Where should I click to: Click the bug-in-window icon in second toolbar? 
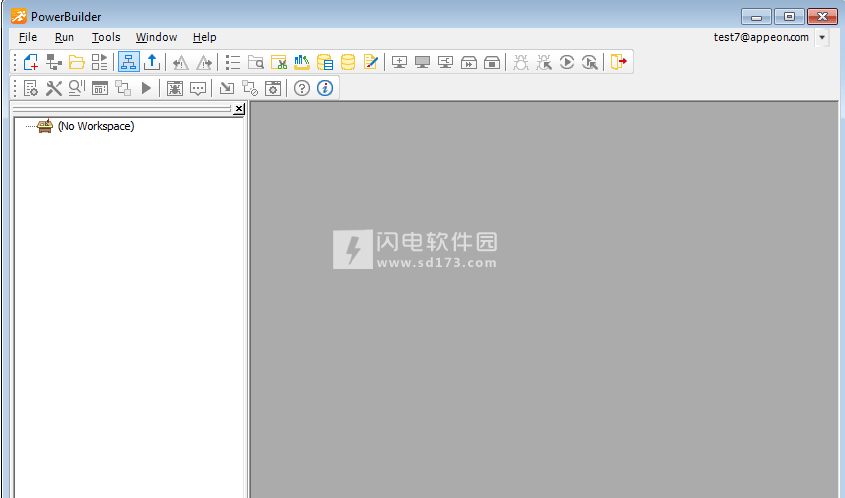(x=175, y=88)
